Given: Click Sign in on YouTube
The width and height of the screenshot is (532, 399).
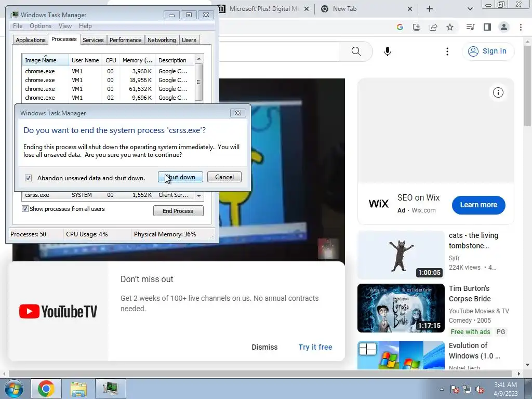Looking at the screenshot, I should pyautogui.click(x=488, y=51).
